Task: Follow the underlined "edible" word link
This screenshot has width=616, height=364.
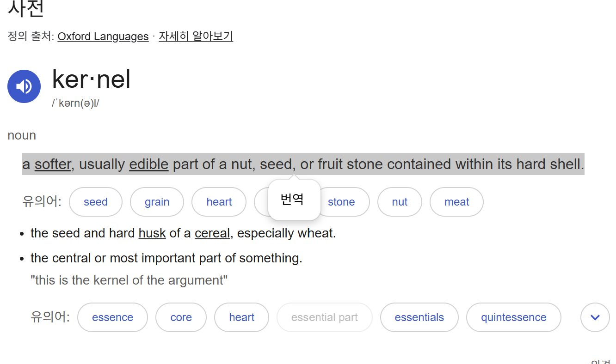Action: (x=148, y=164)
